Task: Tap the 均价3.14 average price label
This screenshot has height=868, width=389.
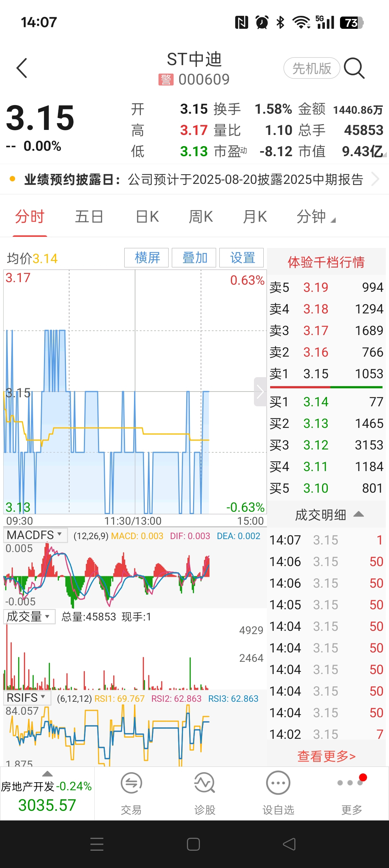Action: (32, 258)
